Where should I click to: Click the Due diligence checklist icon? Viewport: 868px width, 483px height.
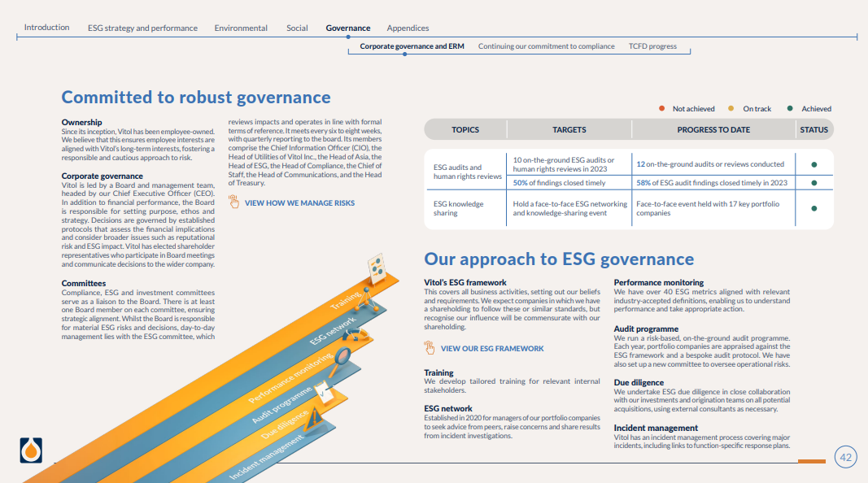(x=324, y=392)
